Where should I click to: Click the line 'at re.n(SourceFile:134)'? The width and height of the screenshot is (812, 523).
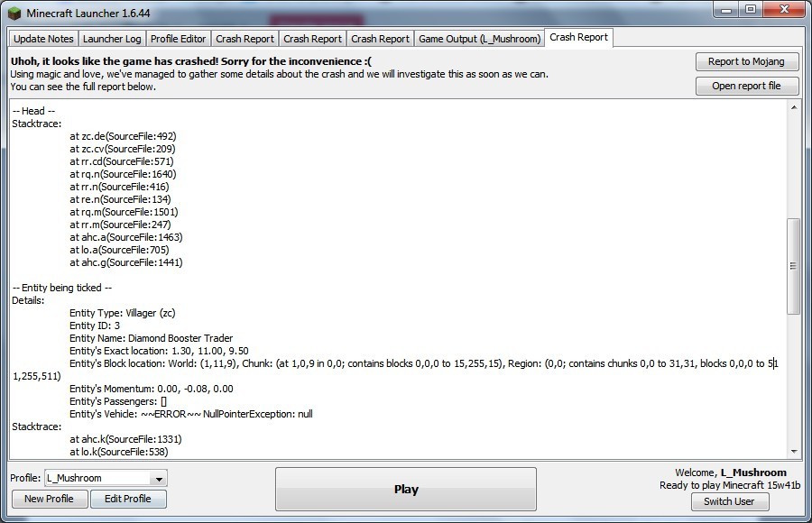pos(120,199)
